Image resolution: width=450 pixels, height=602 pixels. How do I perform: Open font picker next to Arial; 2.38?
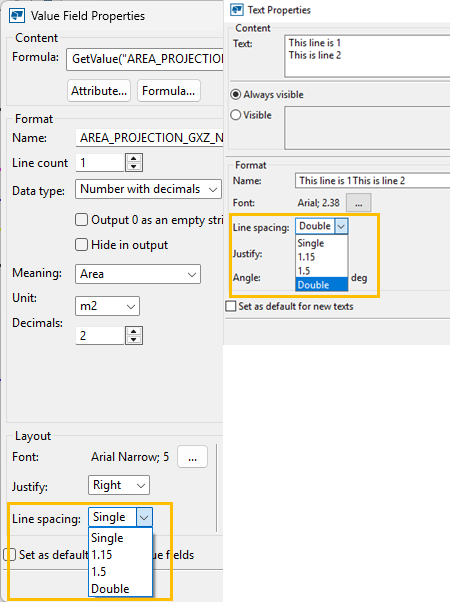(359, 203)
